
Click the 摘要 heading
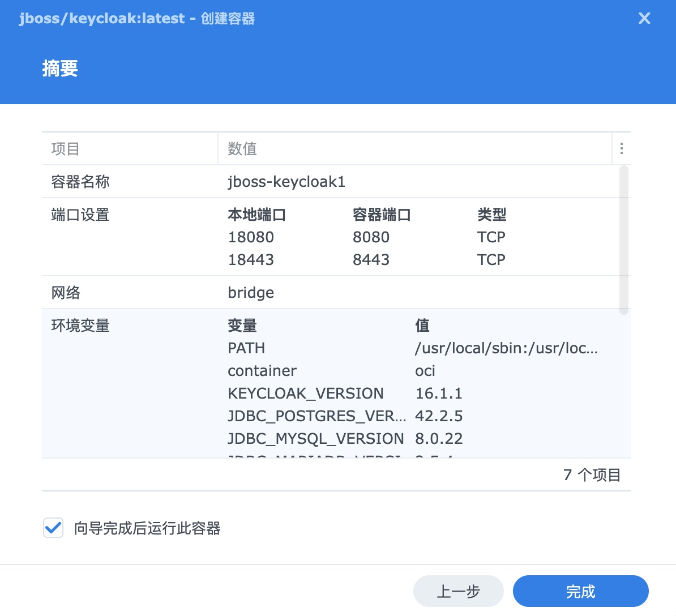[60, 68]
